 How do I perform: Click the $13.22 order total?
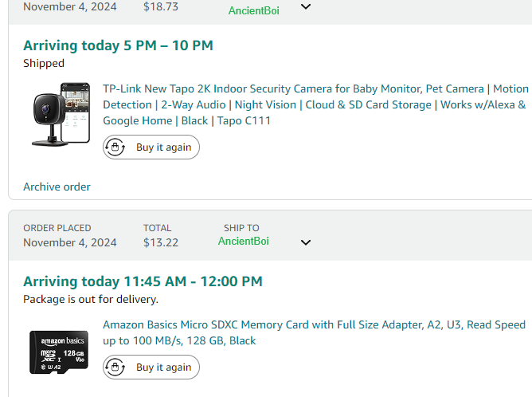pyautogui.click(x=161, y=242)
